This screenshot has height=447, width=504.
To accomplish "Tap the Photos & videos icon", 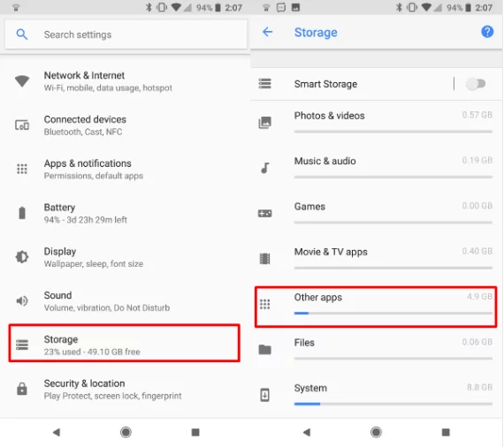I will click(x=265, y=122).
